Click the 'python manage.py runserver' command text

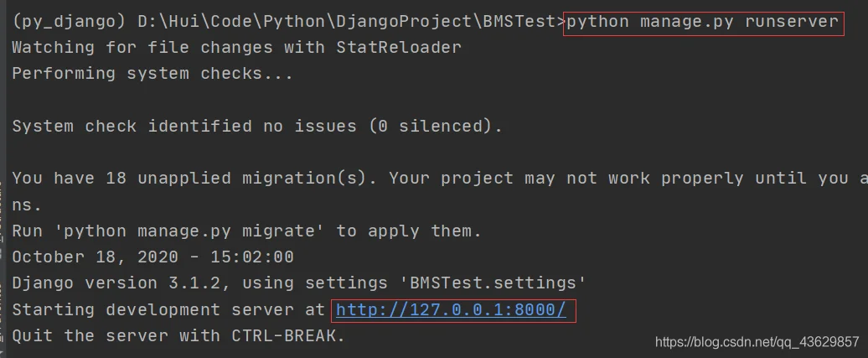point(702,22)
